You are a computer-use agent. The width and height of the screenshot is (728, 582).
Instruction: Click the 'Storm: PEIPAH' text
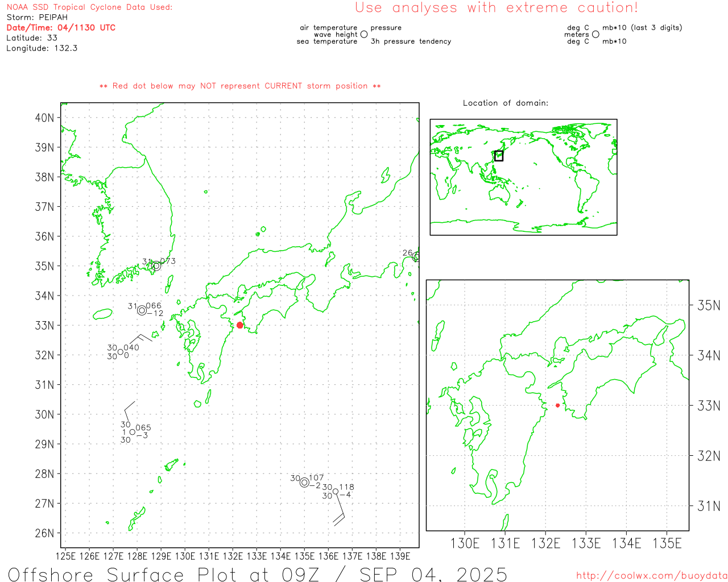(37, 18)
